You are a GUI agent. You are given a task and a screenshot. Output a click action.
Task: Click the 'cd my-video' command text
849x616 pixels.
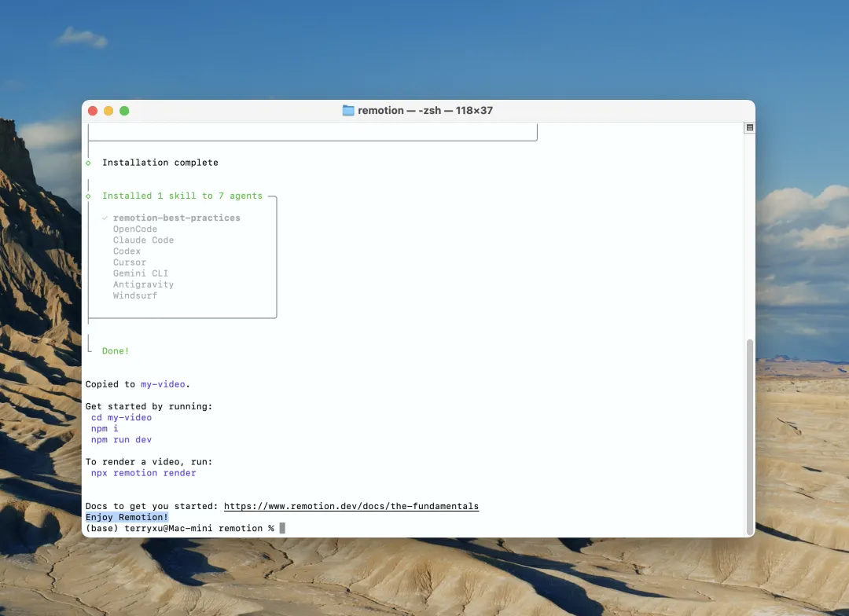(x=121, y=417)
